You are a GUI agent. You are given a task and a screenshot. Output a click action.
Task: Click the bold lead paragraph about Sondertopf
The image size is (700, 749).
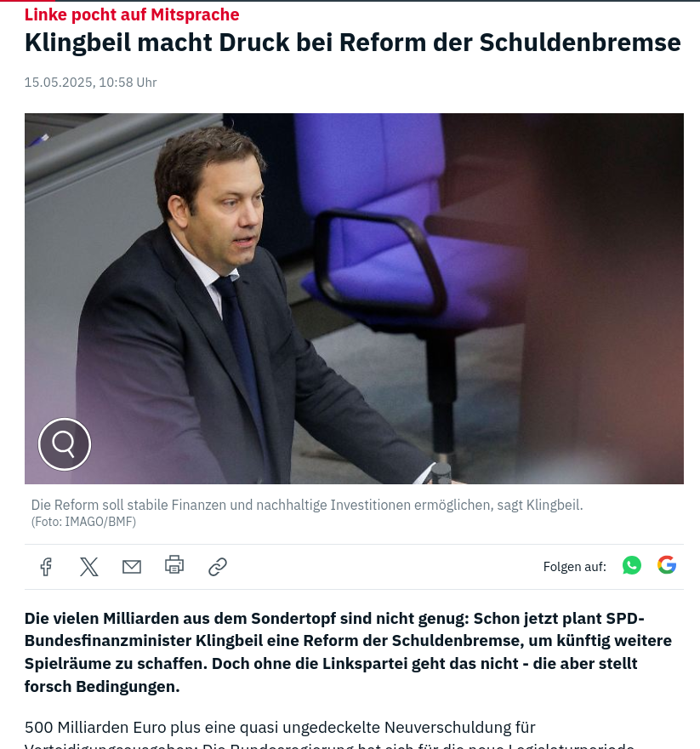click(x=349, y=652)
